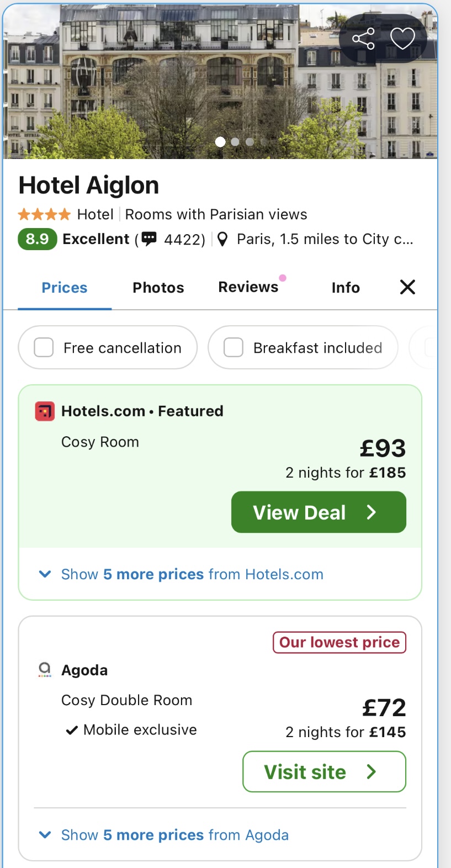
Task: Click the share icon on the hotel photo
Action: pos(364,38)
